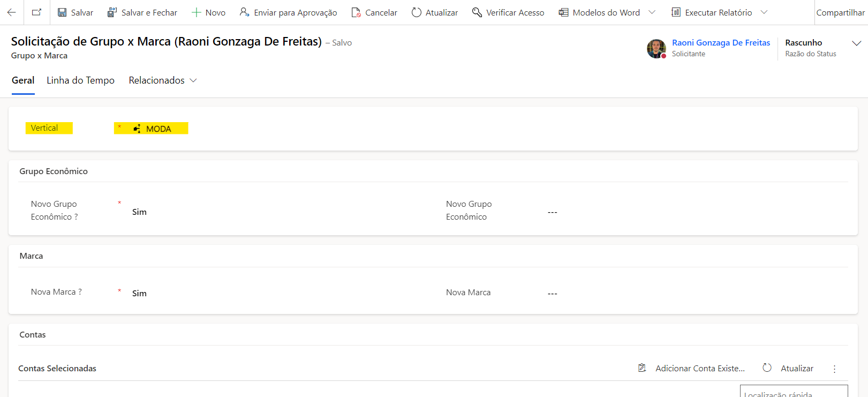The width and height of the screenshot is (868, 397).
Task: Click the Salvar e Fechar icon
Action: (112, 12)
